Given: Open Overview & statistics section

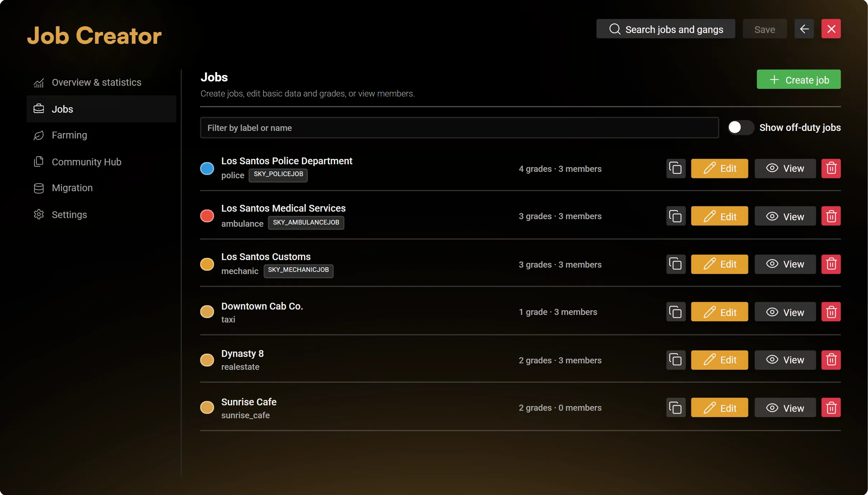Looking at the screenshot, I should click(x=101, y=82).
